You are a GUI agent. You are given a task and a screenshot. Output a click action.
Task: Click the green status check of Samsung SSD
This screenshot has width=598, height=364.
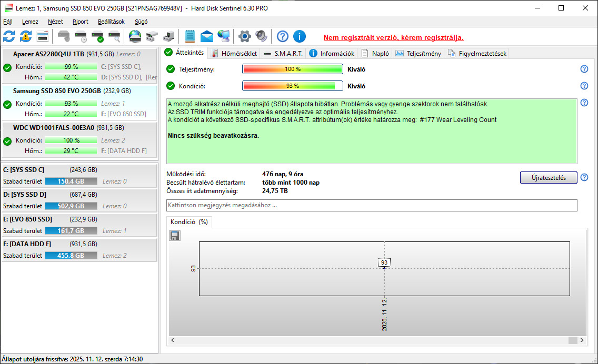click(x=7, y=104)
